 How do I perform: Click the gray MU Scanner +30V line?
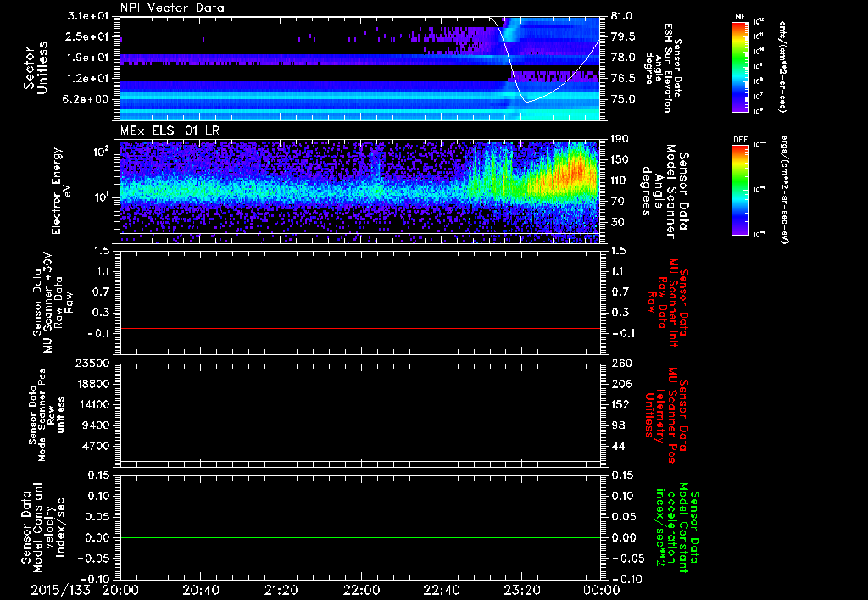click(x=360, y=328)
